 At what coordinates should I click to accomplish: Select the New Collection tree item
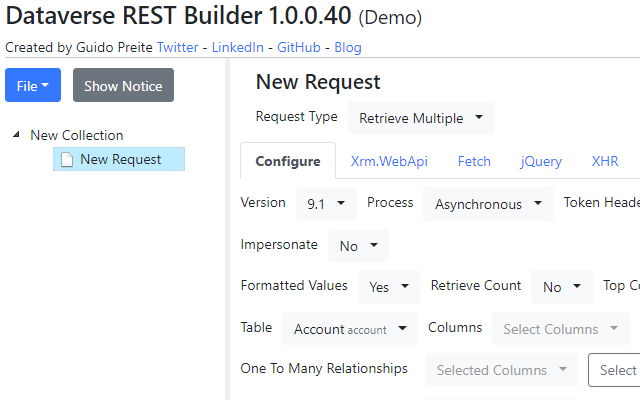click(x=77, y=135)
